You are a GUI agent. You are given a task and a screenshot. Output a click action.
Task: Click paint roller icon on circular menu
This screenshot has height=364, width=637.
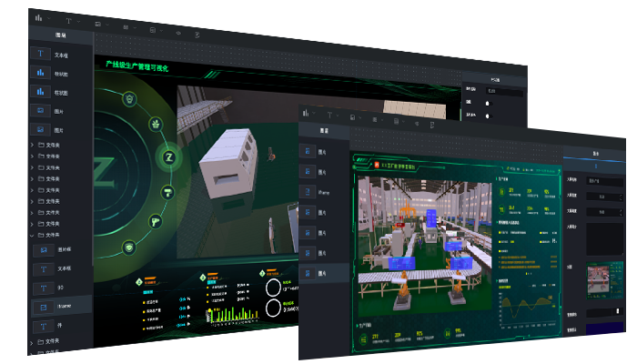tap(167, 192)
